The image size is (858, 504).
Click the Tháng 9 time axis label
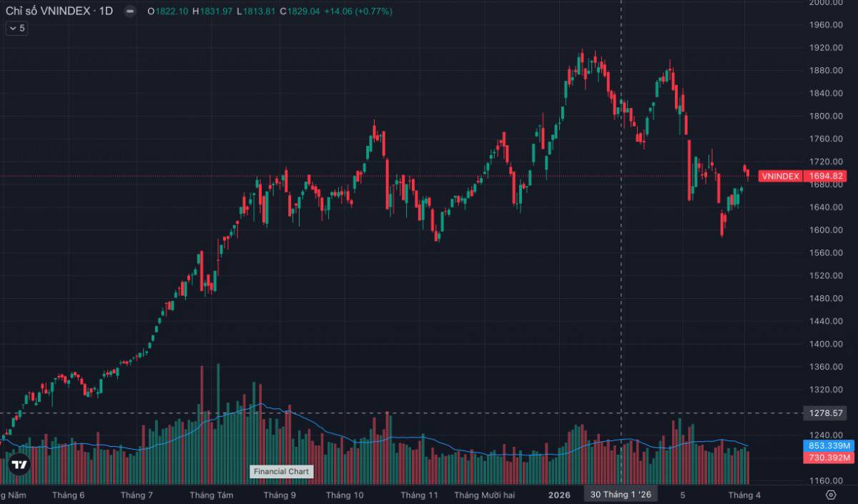pyautogui.click(x=280, y=495)
